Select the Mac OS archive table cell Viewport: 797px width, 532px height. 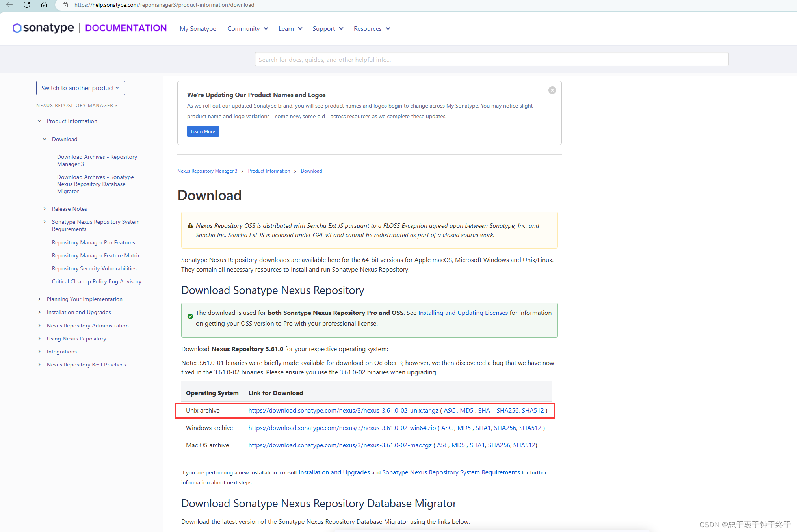207,445
